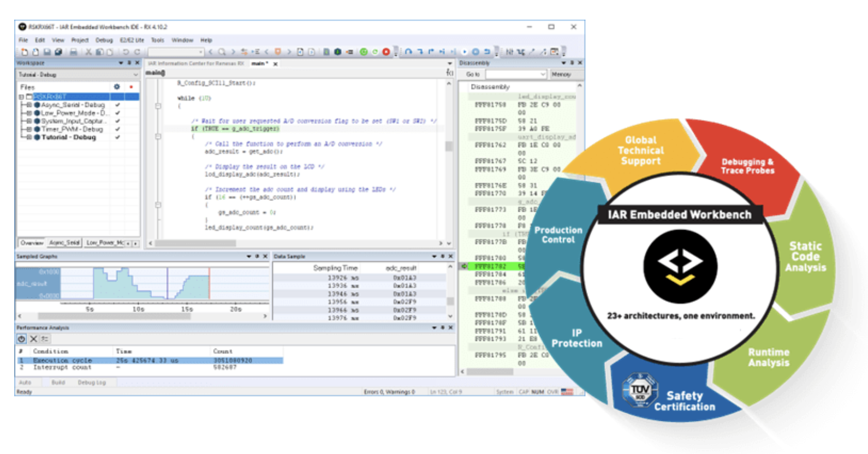Screen dimensions: 868x454
Task: Toggle checkmark for Async_Serial - Debug
Action: point(117,105)
